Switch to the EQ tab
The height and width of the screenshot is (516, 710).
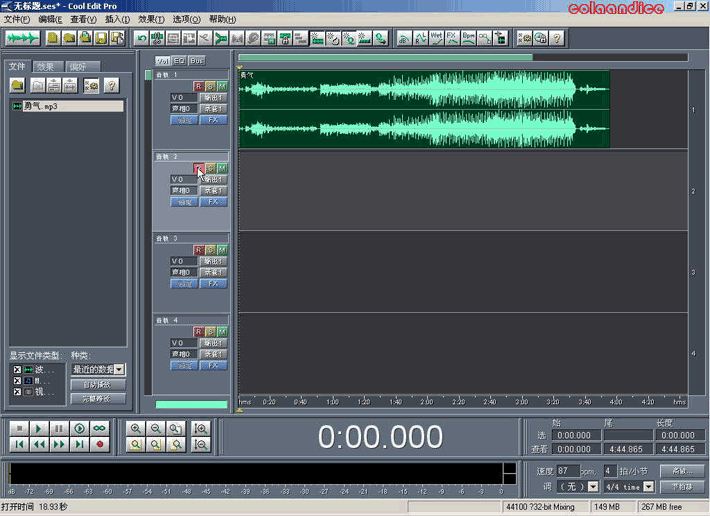click(x=179, y=61)
